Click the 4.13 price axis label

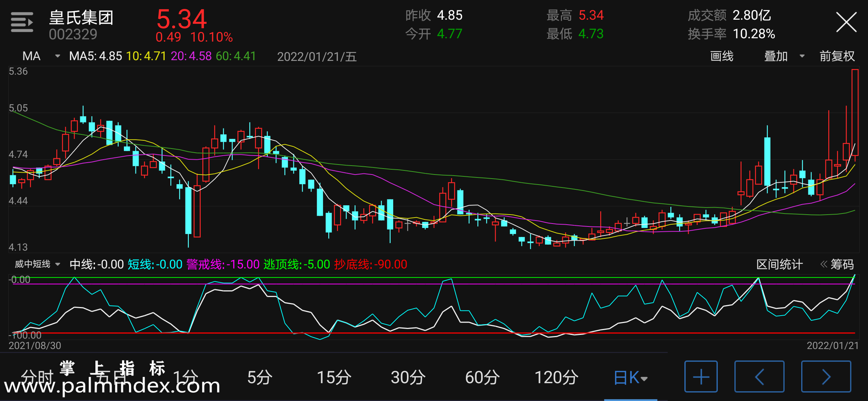point(18,247)
